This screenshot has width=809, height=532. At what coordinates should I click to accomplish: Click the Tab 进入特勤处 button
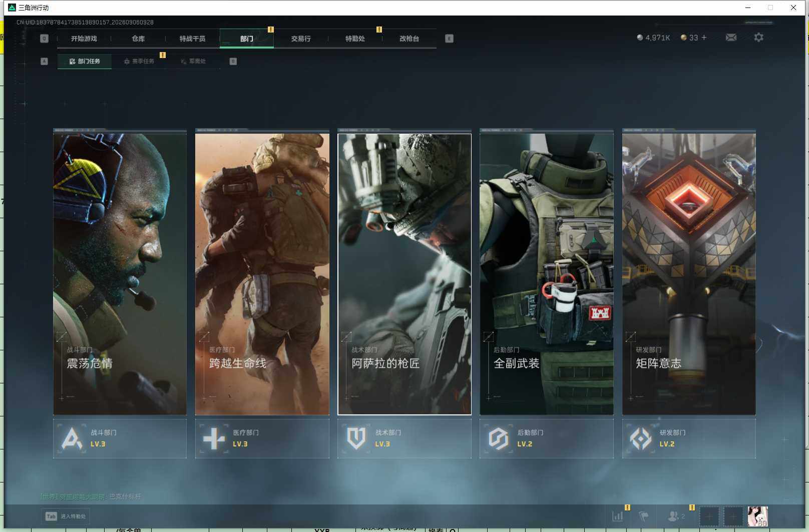pyautogui.click(x=66, y=516)
